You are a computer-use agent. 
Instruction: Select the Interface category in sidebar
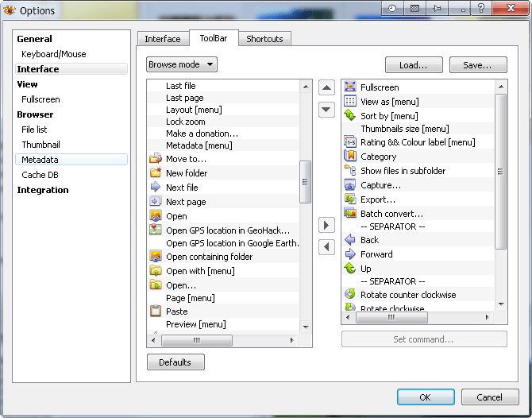[71, 69]
